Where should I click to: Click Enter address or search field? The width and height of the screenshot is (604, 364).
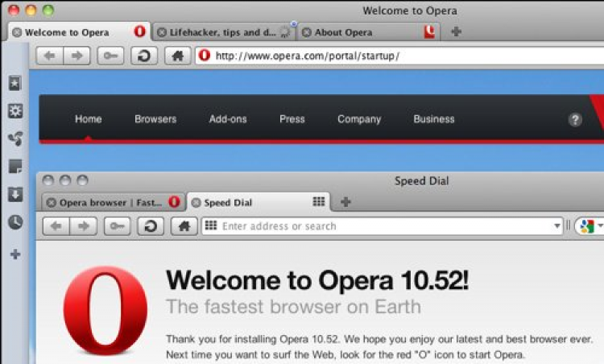pyautogui.click(x=383, y=226)
